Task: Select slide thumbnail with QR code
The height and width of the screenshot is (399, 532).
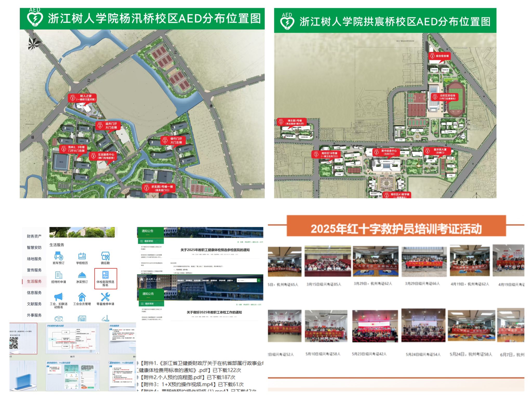Action: [23, 339]
